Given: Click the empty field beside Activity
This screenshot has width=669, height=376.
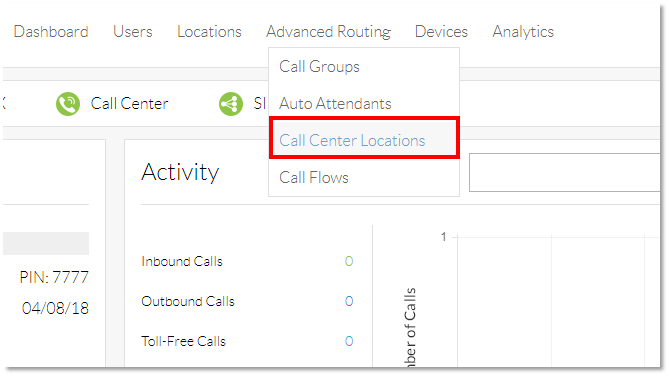Looking at the screenshot, I should [564, 172].
